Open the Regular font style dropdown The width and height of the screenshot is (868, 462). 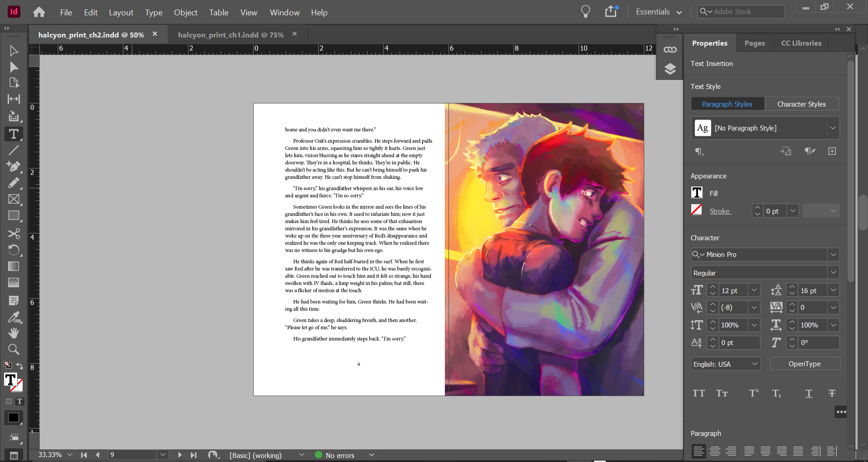click(x=833, y=273)
